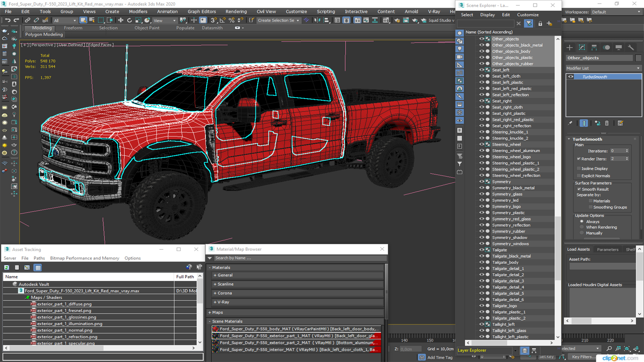Enable the Explicit Normals checkbox
644x362 pixels.
coord(579,176)
